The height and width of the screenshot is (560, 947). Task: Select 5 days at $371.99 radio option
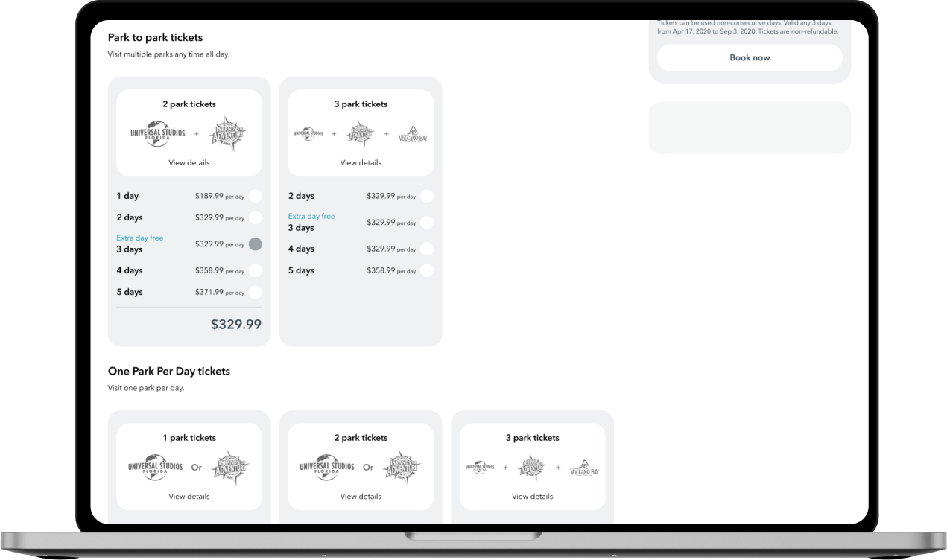point(256,292)
